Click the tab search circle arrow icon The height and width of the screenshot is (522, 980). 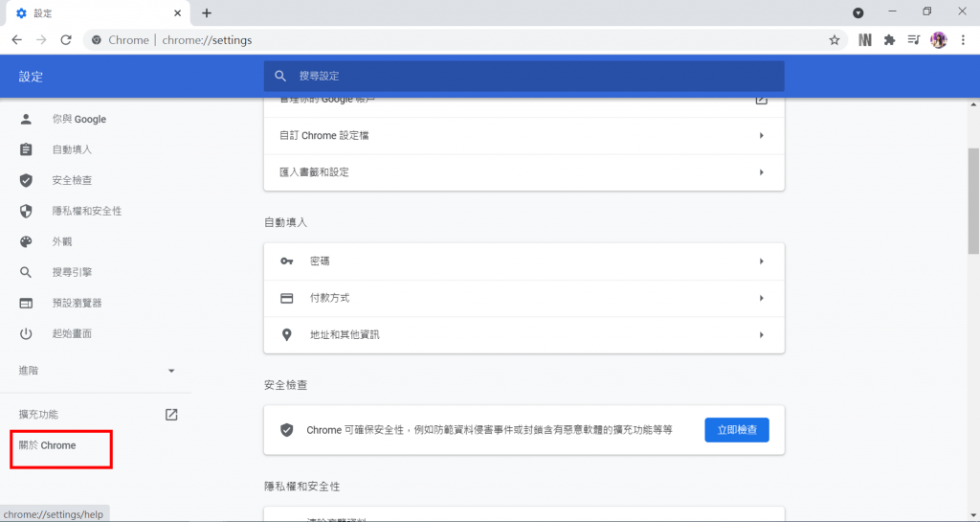[858, 13]
